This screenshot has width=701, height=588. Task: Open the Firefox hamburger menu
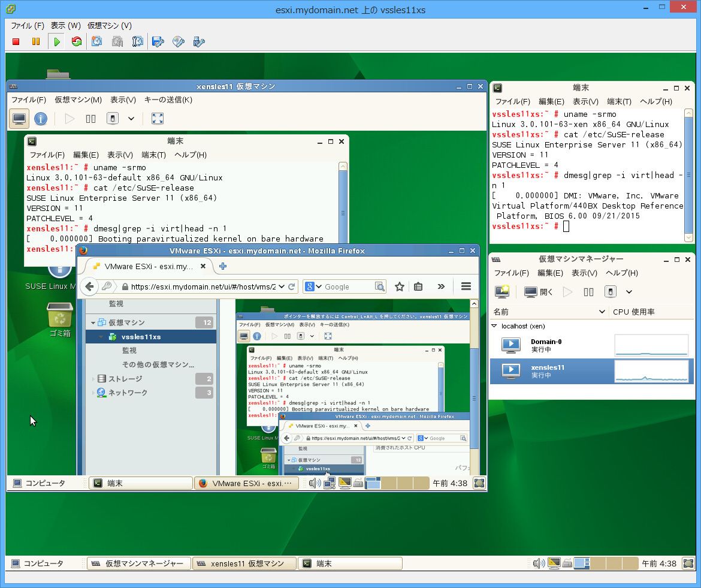tap(466, 287)
